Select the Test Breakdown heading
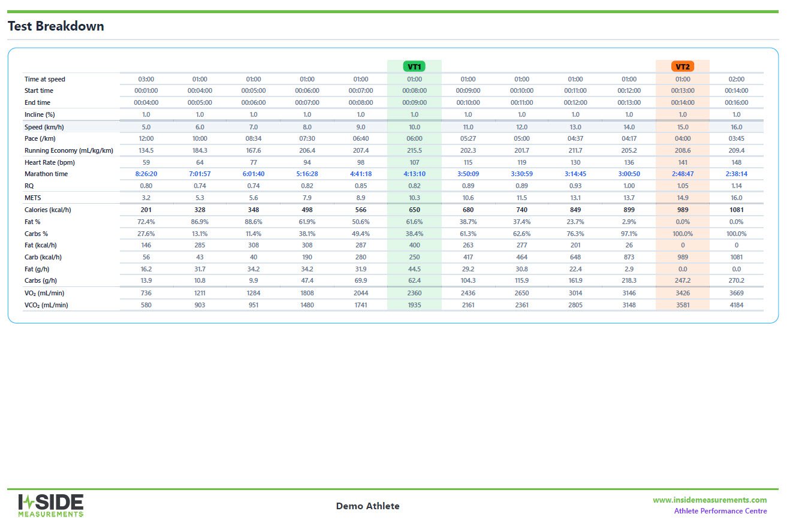The image size is (787, 532). click(x=56, y=26)
